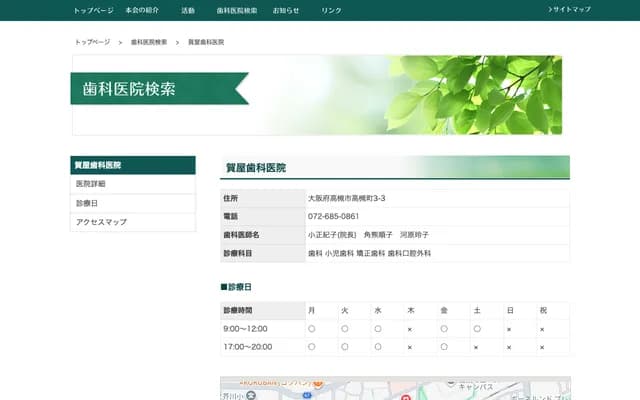
Task: Click the 賀屋歯科医院 breadcrumb entry
Action: coord(206,42)
